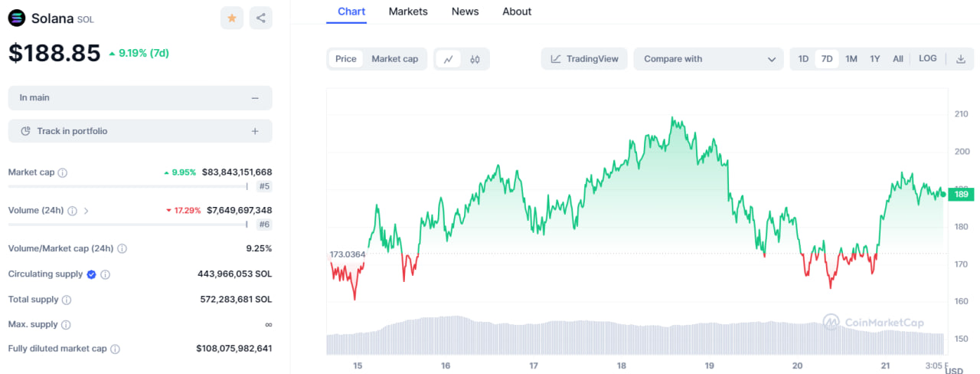Download chart data icon
This screenshot has width=980, height=374.
pos(961,59)
